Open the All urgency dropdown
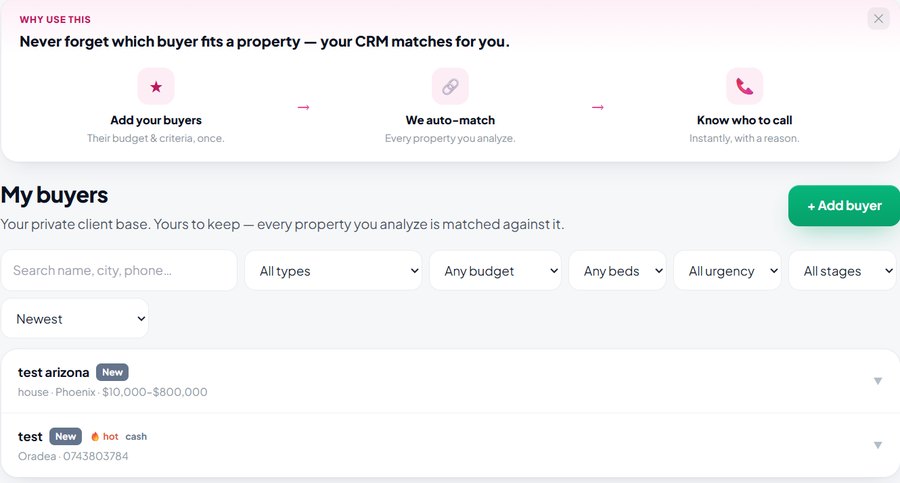This screenshot has height=483, width=900. pos(727,271)
